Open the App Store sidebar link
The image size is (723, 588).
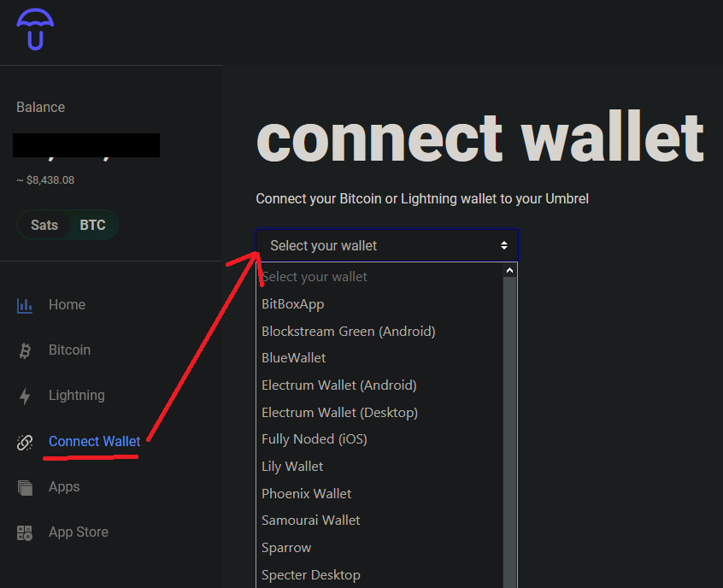point(79,532)
